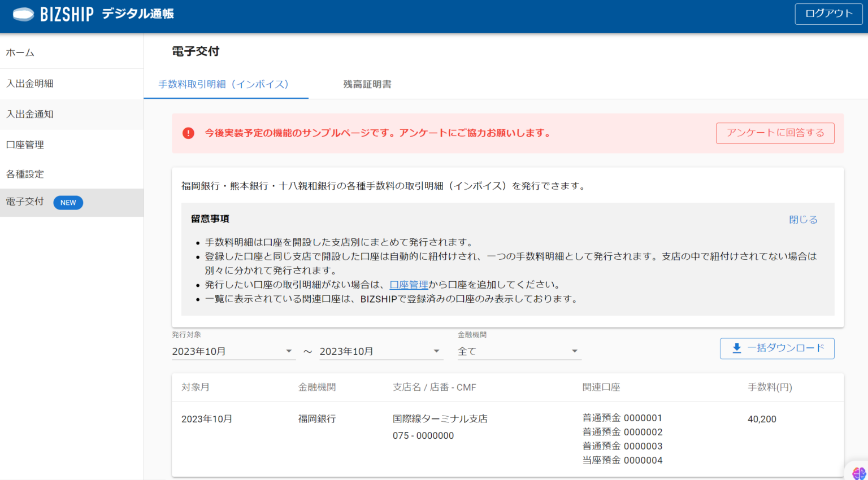Open 口座管理 in the sidebar
The image size is (868, 480).
coord(25,144)
